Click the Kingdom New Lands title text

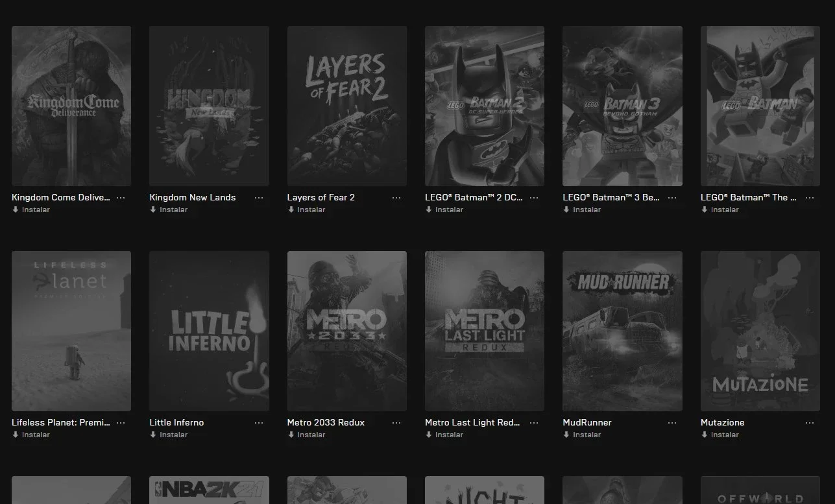193,197
